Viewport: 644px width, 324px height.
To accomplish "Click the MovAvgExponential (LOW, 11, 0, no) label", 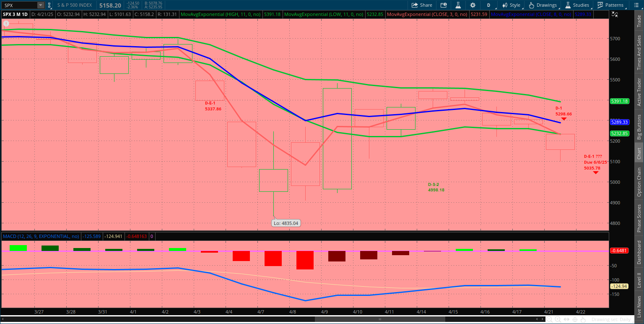I will tap(324, 14).
